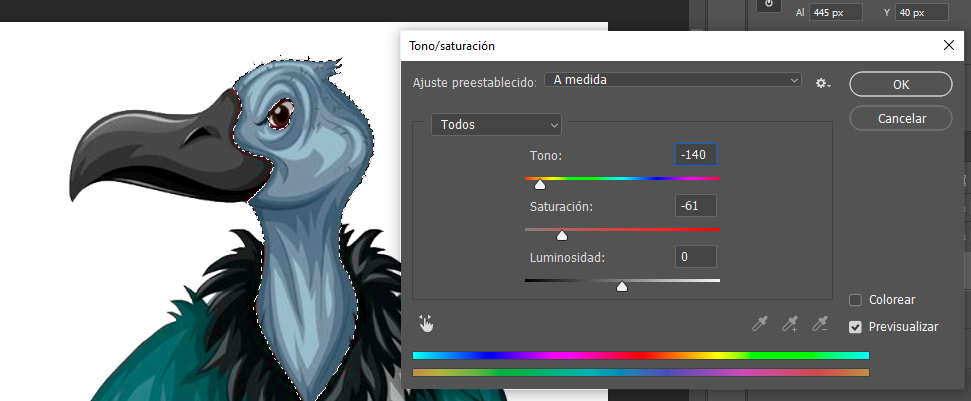Open the Ajuste preestablecido dropdown

[x=673, y=81]
